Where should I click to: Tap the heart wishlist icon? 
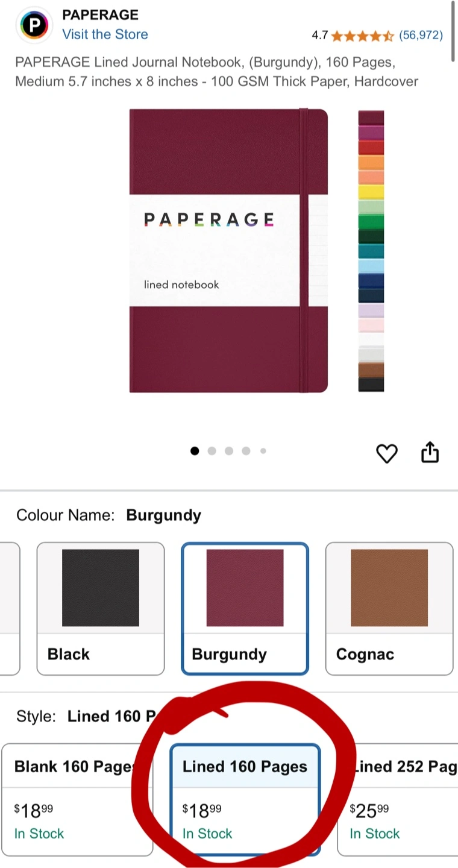point(387,453)
